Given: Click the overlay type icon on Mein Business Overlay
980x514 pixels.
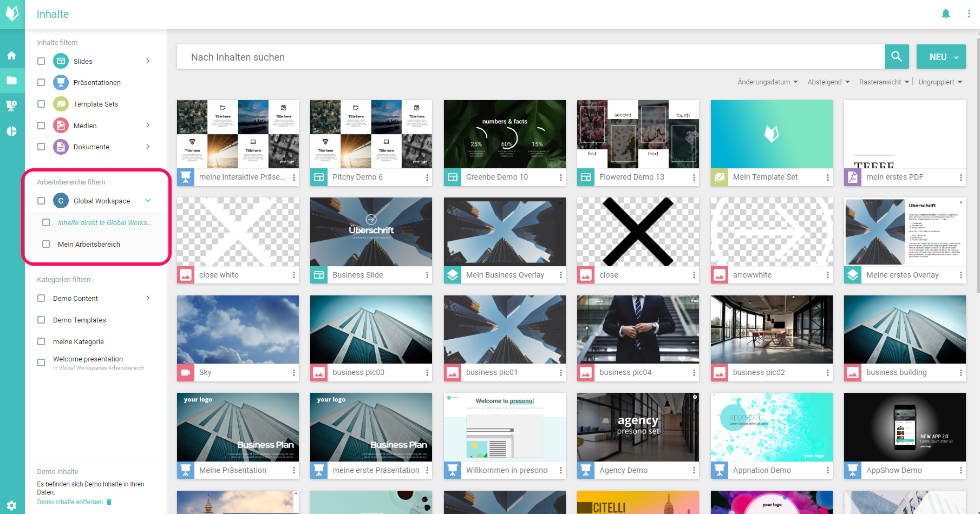Looking at the screenshot, I should coord(453,275).
